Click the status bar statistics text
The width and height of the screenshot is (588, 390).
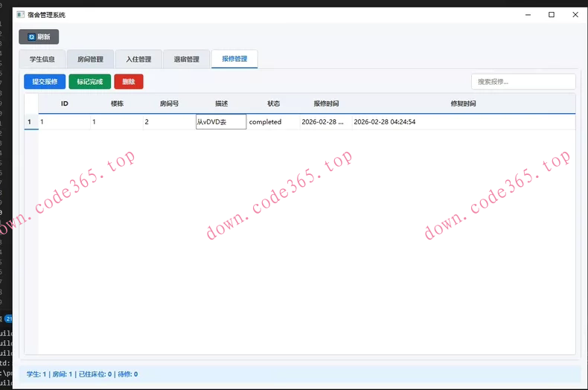point(82,374)
